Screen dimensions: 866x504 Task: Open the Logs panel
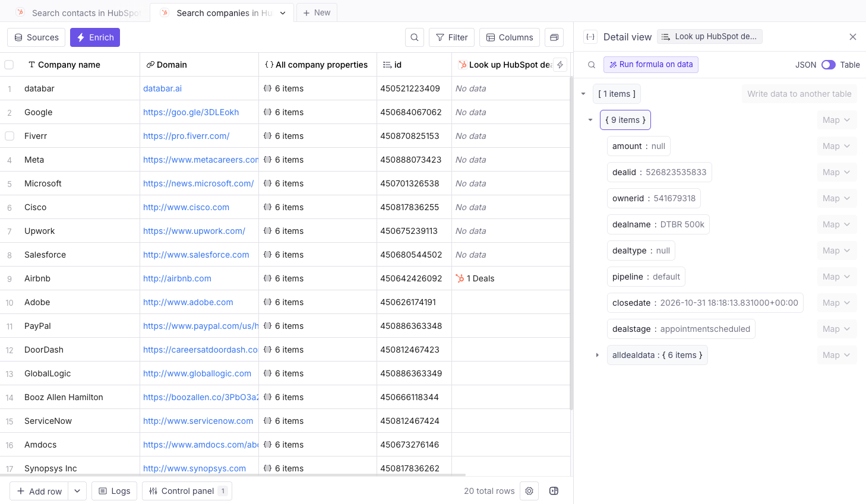point(114,491)
